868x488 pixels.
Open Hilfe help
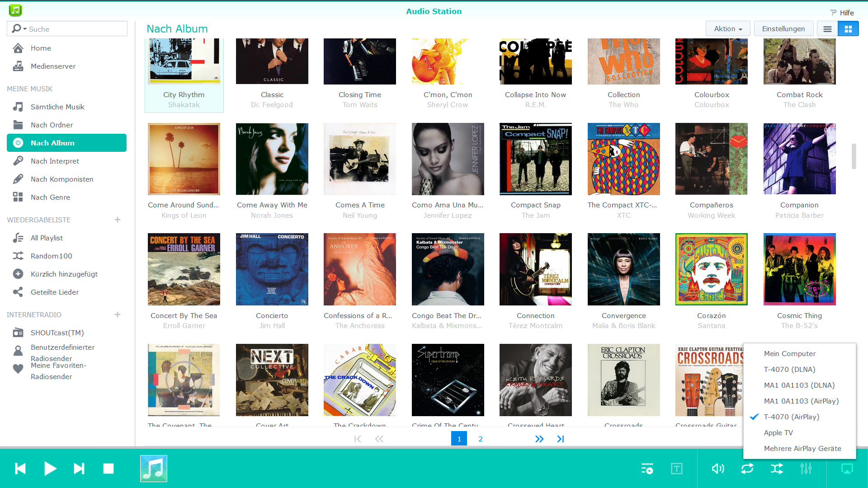click(842, 13)
